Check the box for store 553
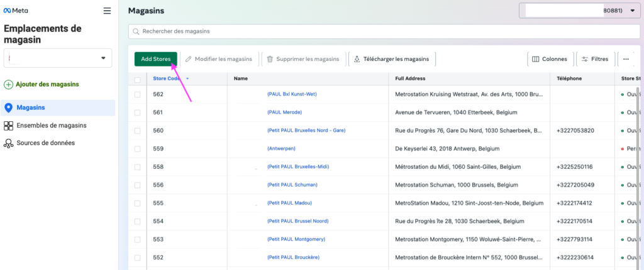The width and height of the screenshot is (644, 270). (138, 239)
